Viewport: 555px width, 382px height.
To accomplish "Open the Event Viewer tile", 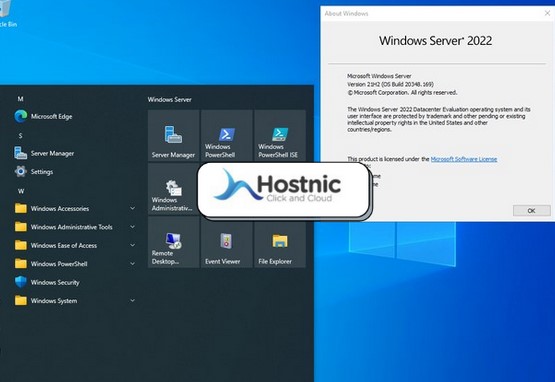I will [227, 242].
